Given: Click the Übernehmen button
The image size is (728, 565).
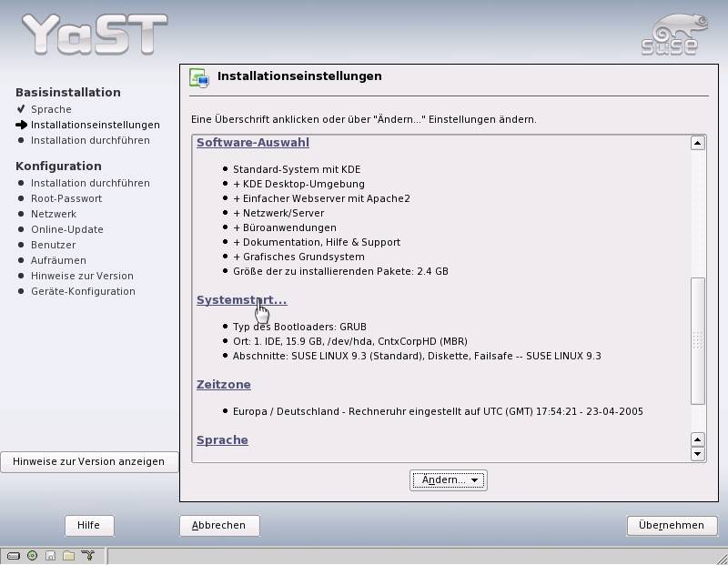Looking at the screenshot, I should point(672,525).
